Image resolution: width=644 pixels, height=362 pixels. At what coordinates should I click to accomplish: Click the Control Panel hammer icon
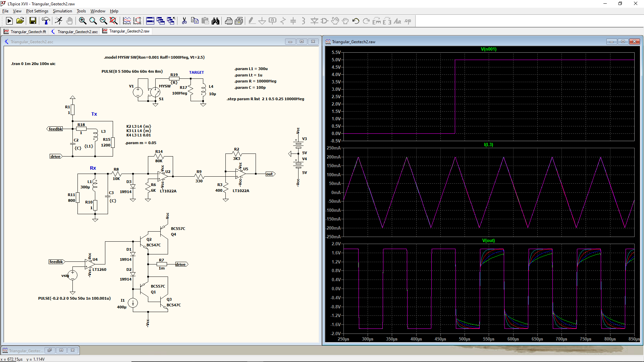pyautogui.click(x=46, y=21)
